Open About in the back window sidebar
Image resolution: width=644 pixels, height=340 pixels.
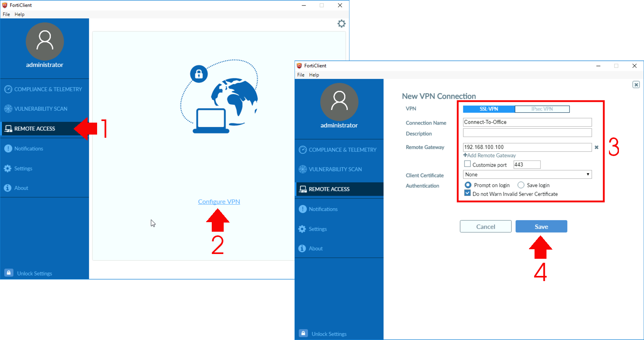pyautogui.click(x=16, y=188)
